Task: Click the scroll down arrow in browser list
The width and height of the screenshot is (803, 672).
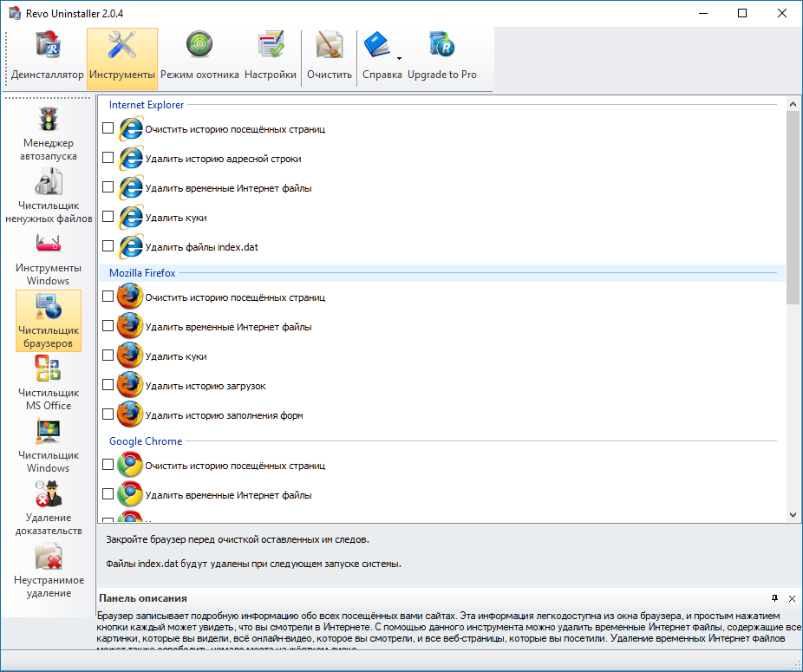Action: 793,515
